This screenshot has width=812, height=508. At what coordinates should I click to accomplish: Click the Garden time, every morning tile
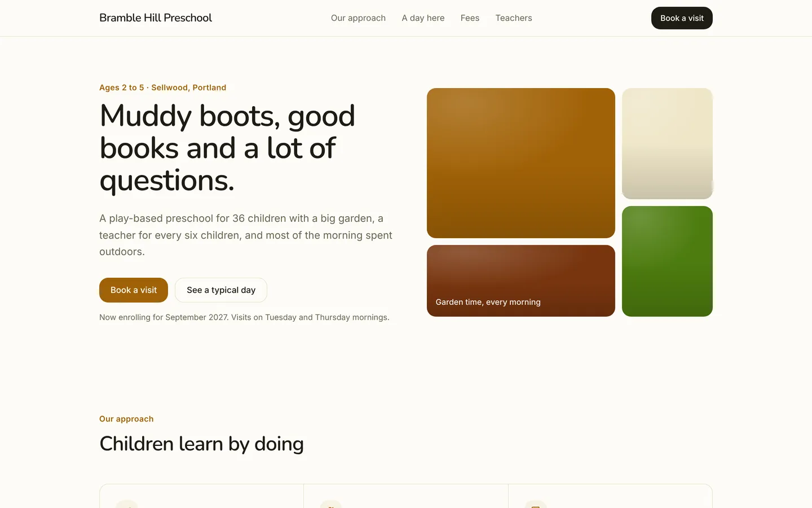521,281
